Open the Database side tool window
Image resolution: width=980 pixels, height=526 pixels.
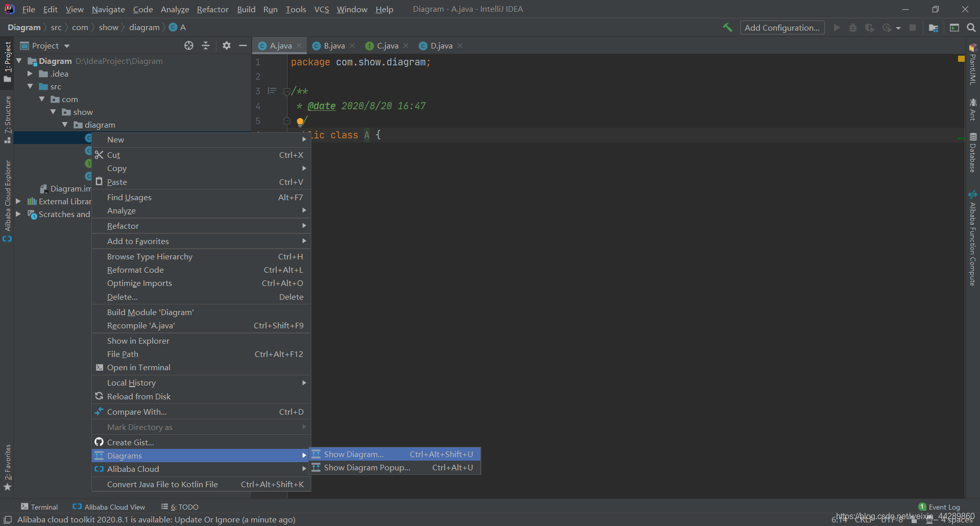pyautogui.click(x=973, y=153)
